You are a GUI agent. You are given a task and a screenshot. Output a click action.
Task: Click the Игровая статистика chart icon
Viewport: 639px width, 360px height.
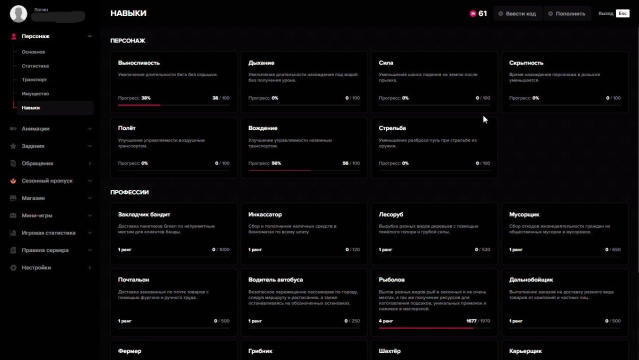(13, 233)
